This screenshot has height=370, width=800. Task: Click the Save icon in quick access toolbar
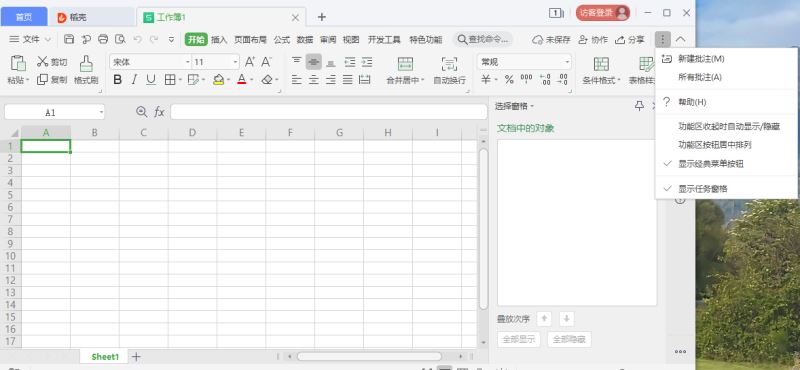click(69, 39)
